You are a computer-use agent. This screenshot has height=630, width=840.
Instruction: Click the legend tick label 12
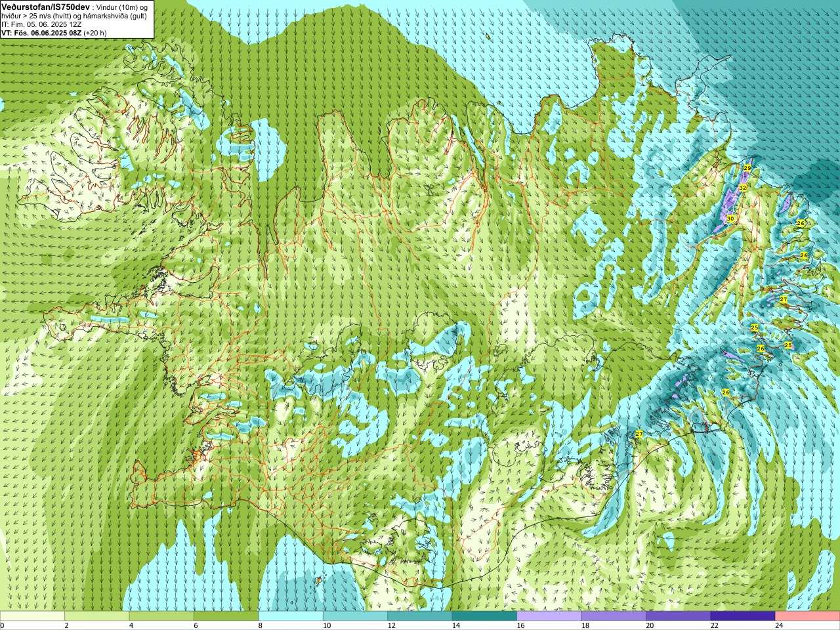tap(391, 625)
